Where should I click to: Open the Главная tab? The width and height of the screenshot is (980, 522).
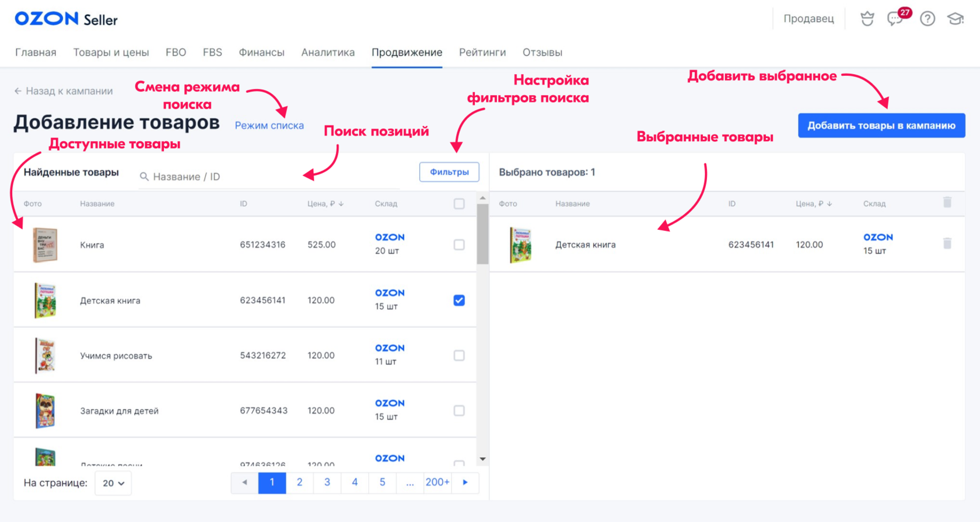[36, 52]
